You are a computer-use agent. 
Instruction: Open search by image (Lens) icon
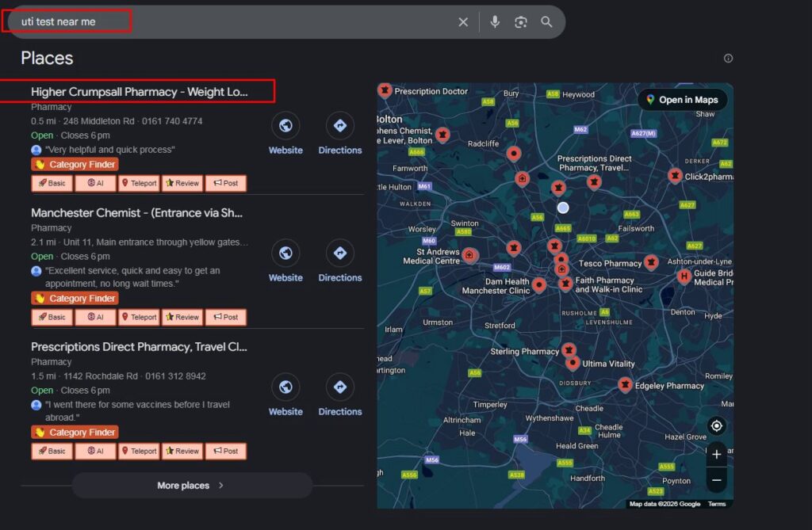(520, 22)
